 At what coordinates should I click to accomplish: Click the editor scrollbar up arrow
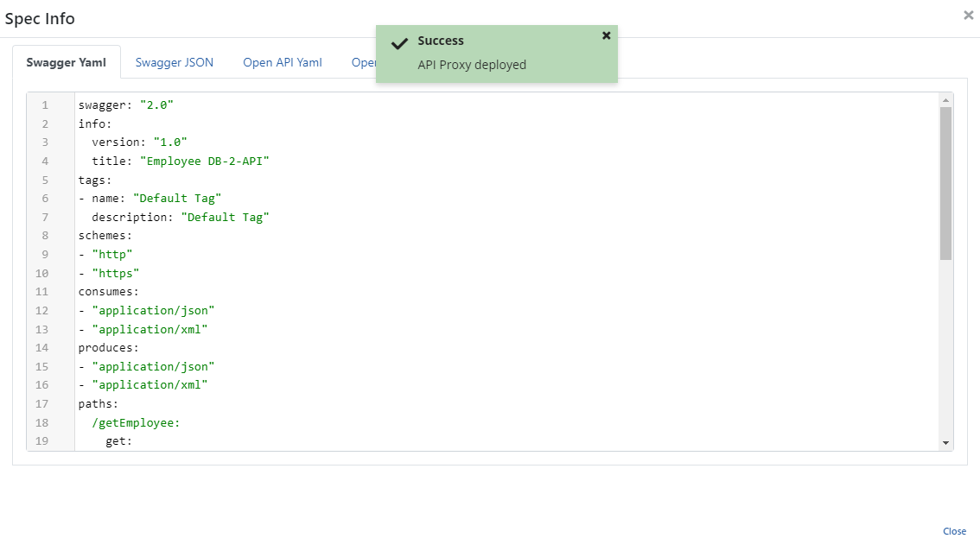pos(946,100)
